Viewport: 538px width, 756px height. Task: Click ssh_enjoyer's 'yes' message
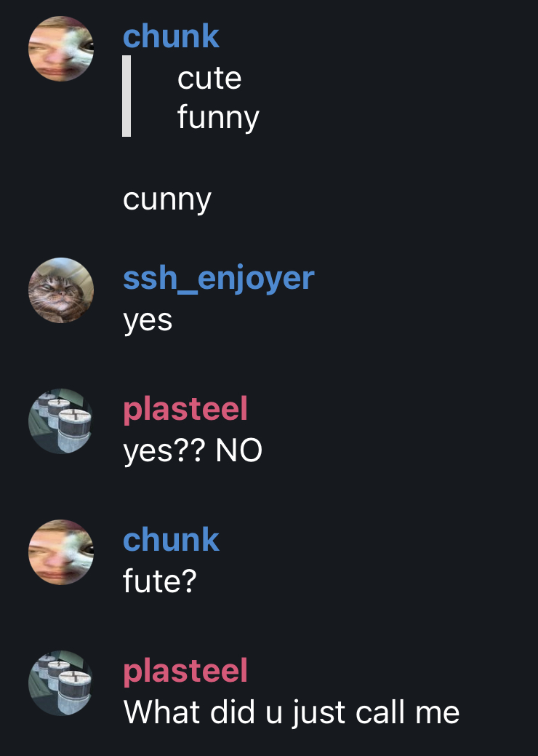click(x=148, y=319)
